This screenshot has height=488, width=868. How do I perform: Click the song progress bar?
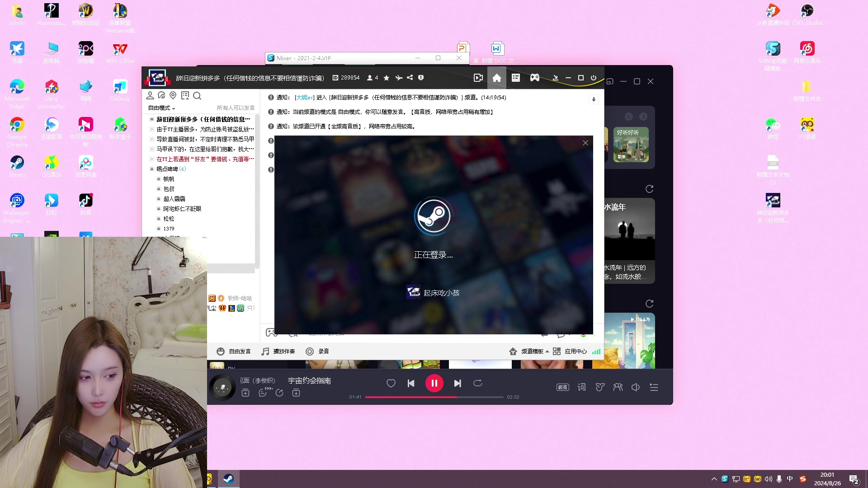[x=434, y=397]
